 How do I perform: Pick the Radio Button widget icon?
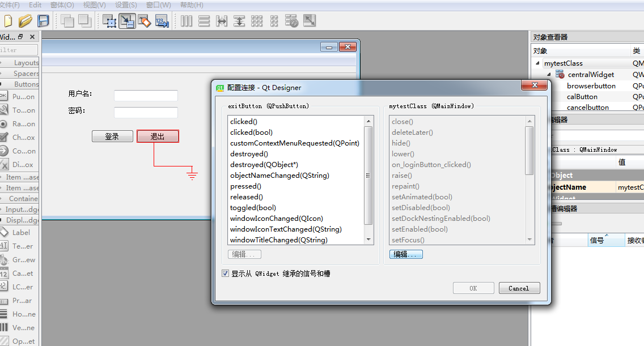click(3, 123)
